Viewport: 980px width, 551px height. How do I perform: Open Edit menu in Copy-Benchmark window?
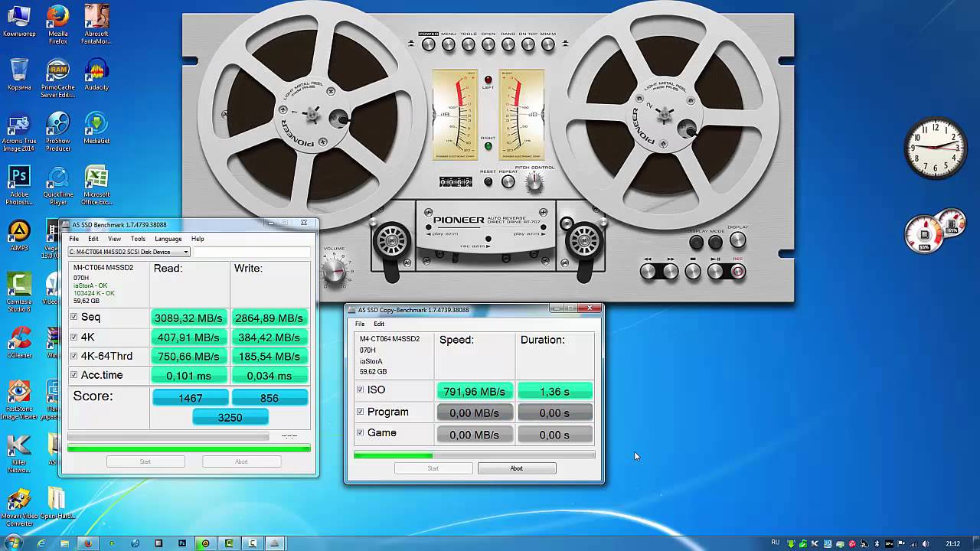tap(379, 324)
